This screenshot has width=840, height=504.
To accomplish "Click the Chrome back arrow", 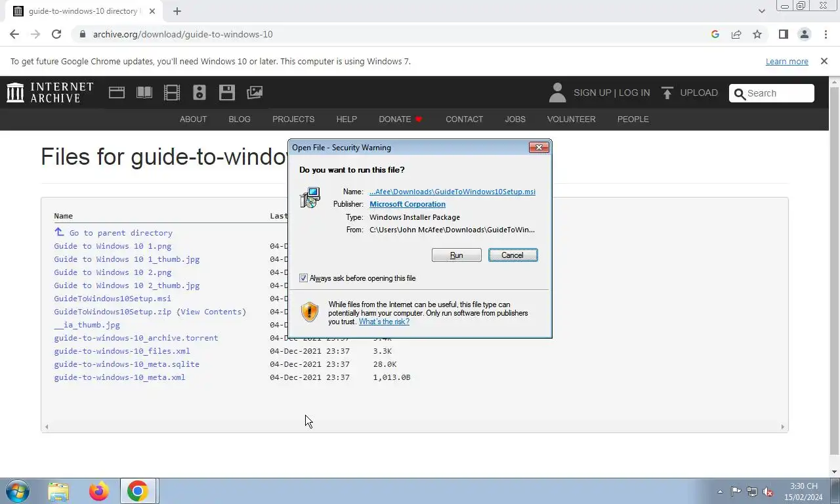I will pos(14,34).
